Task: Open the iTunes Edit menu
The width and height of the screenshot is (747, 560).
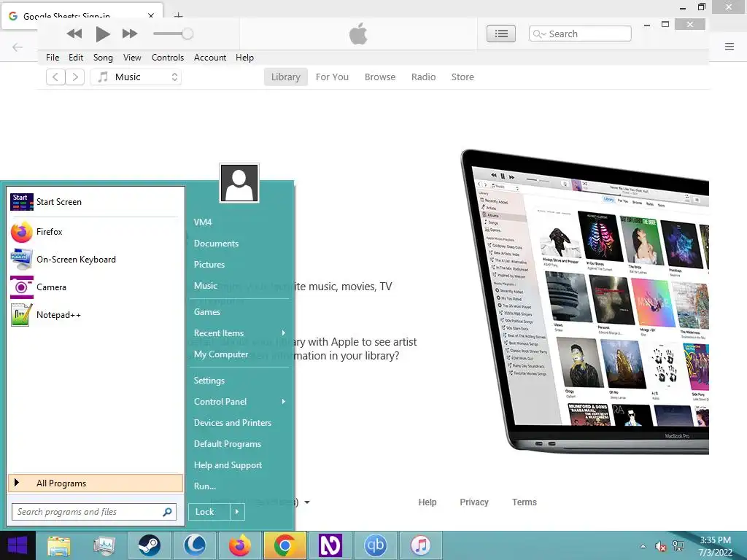Action: [76, 58]
